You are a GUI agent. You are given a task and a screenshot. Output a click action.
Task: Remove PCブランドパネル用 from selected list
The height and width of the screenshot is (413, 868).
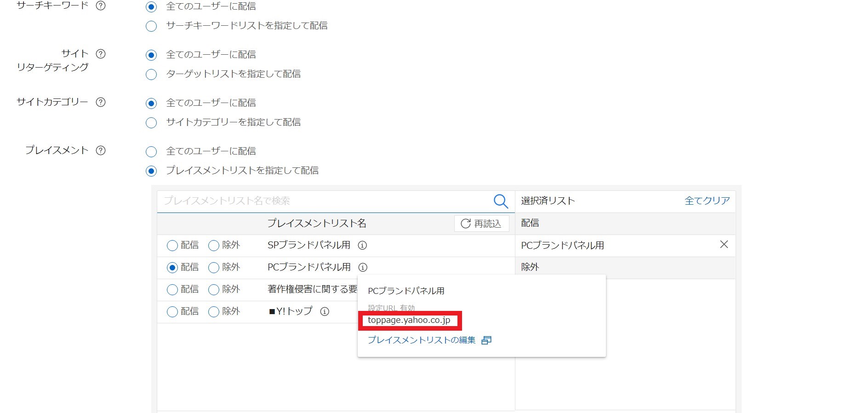click(724, 245)
